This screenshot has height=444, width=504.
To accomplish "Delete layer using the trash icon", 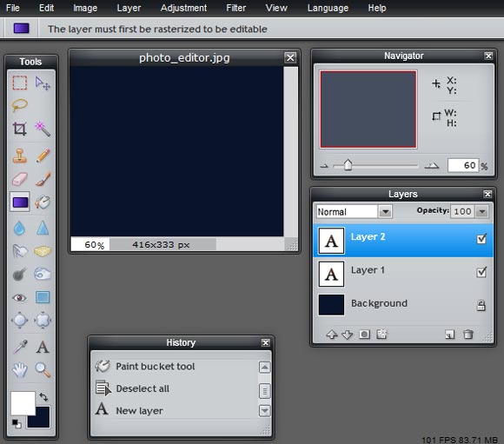I will (468, 335).
